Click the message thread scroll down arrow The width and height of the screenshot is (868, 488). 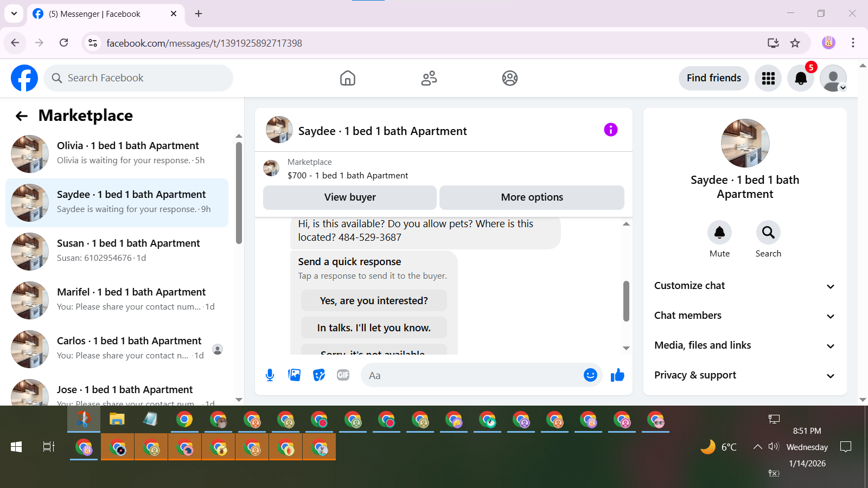coord(626,348)
